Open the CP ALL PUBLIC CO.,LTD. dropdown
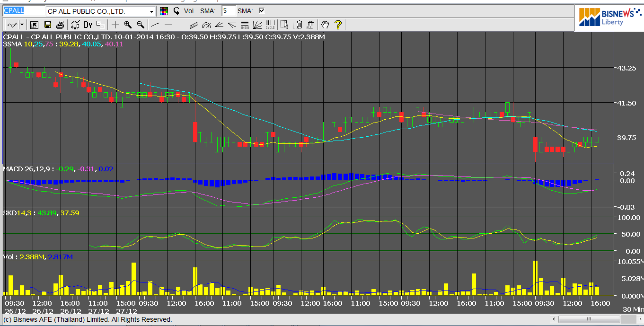The height and width of the screenshot is (326, 644). coord(152,11)
